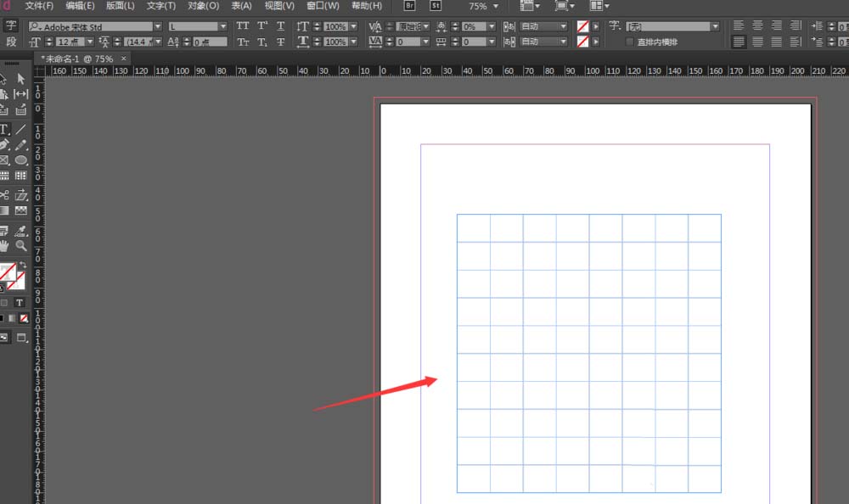This screenshot has height=504, width=849.
Task: Select the Ellipse tool
Action: pyautogui.click(x=20, y=160)
